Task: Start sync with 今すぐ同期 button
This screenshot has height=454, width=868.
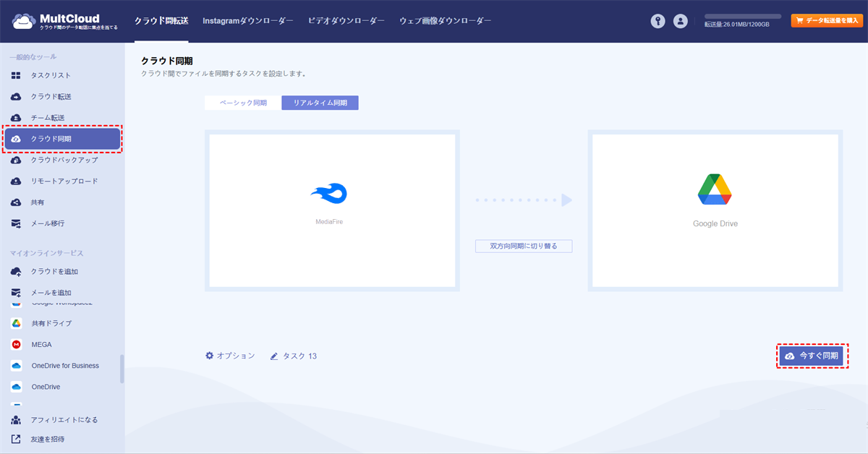Action: click(x=812, y=356)
